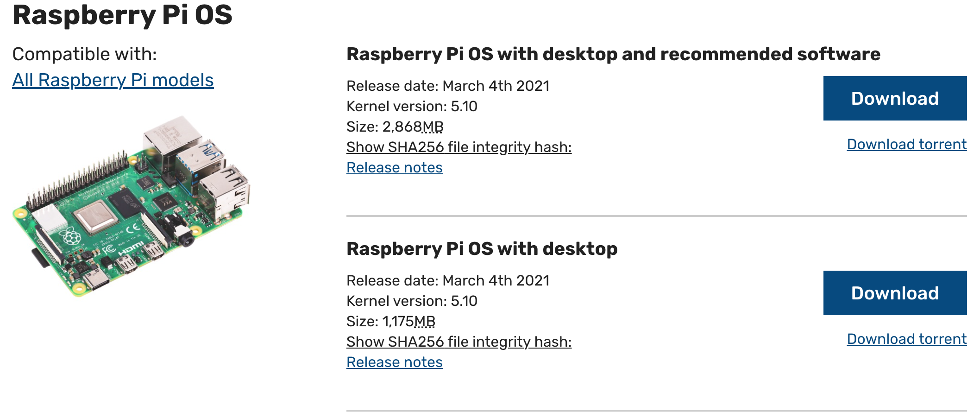The image size is (980, 419).
Task: Click Size 1,175 text in the desktop section
Action: [391, 321]
